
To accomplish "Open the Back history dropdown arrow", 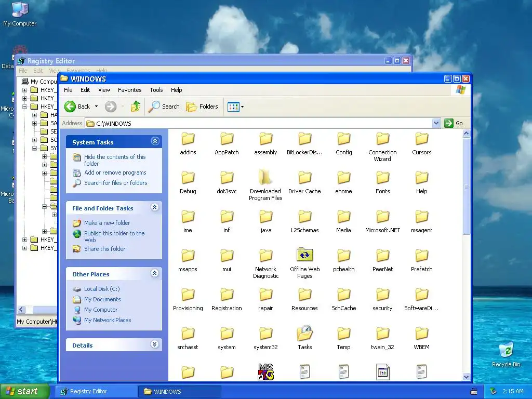I will (x=96, y=107).
